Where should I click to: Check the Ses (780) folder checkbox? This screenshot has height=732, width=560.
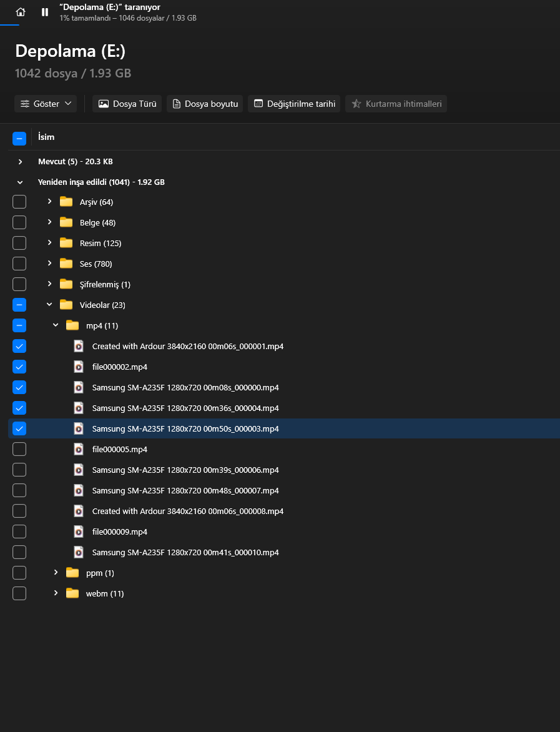pyautogui.click(x=19, y=264)
